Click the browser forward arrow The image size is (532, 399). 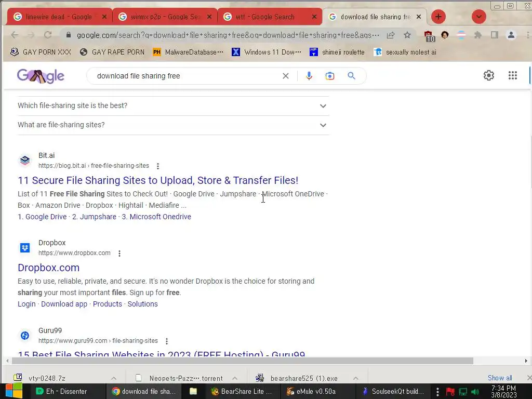(x=31, y=35)
